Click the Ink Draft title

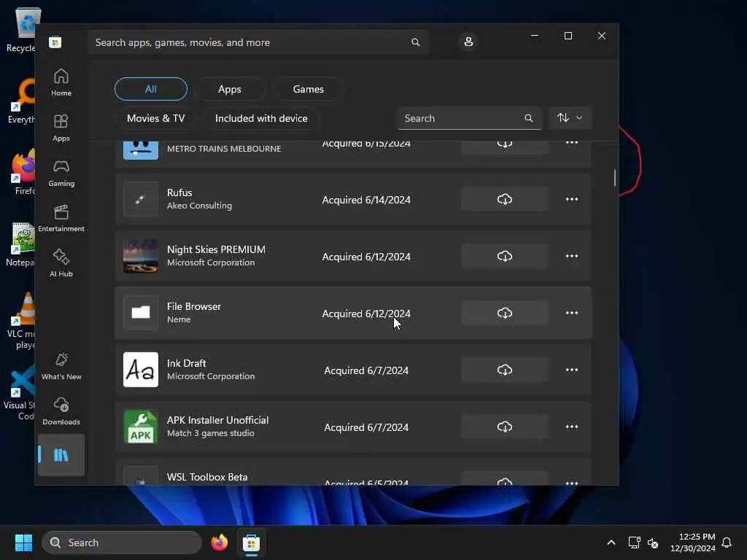point(186,363)
